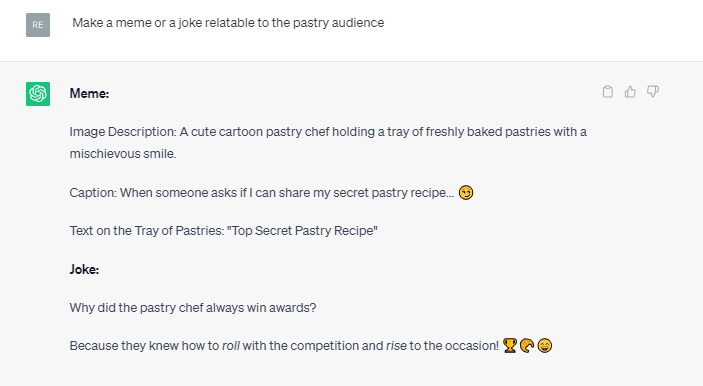Click the green ChatGPT logo avatar
Screen dimensions: 703x386
[38, 94]
